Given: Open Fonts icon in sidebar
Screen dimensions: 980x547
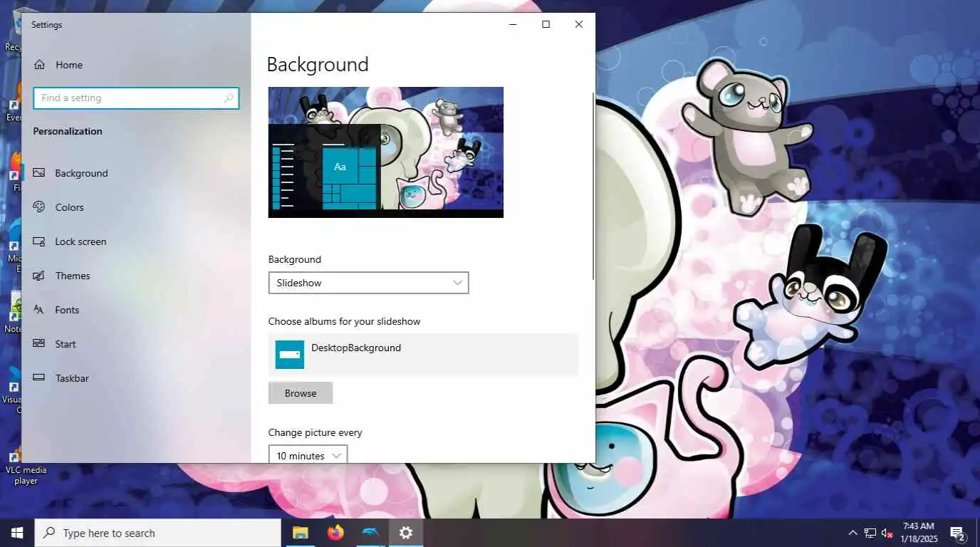Looking at the screenshot, I should tap(39, 310).
